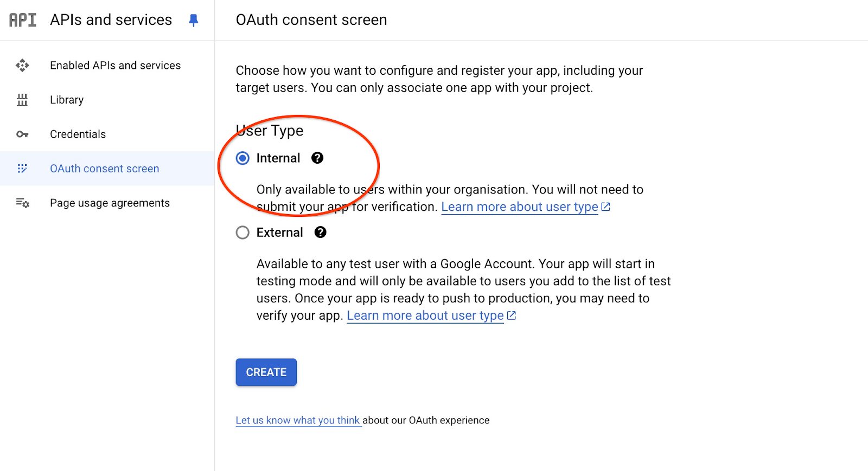This screenshot has width=868, height=471.
Task: Open help tooltip next to Internal
Action: click(317, 158)
